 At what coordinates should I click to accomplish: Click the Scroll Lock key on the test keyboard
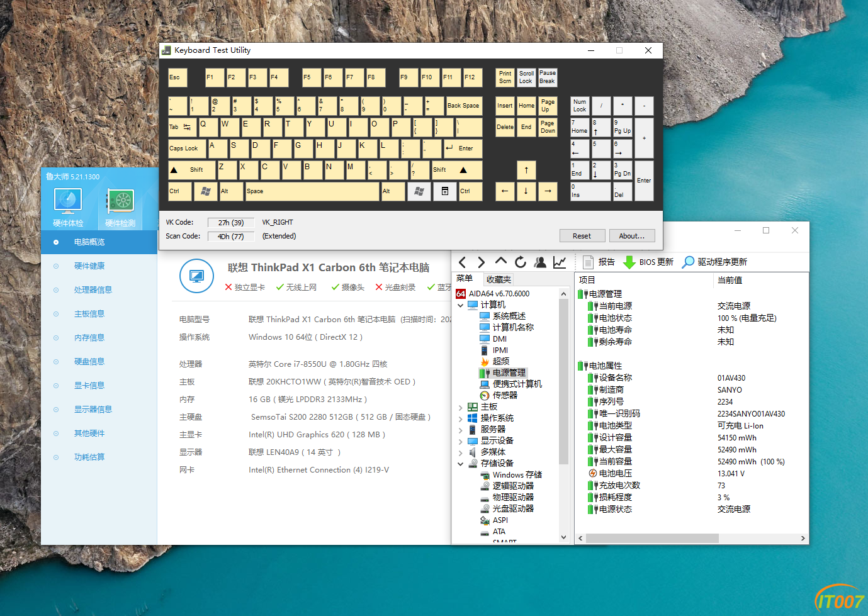click(x=526, y=77)
